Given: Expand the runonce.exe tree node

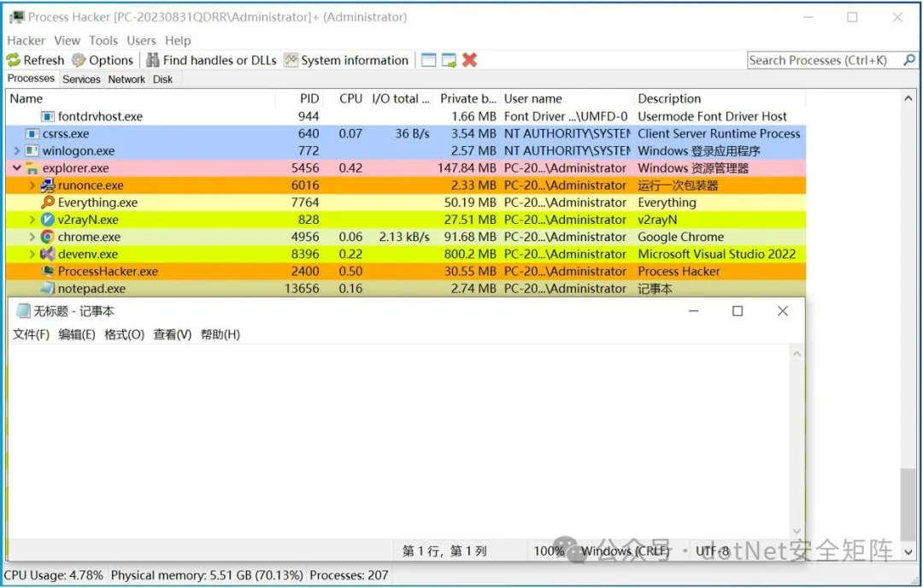Looking at the screenshot, I should pyautogui.click(x=32, y=185).
